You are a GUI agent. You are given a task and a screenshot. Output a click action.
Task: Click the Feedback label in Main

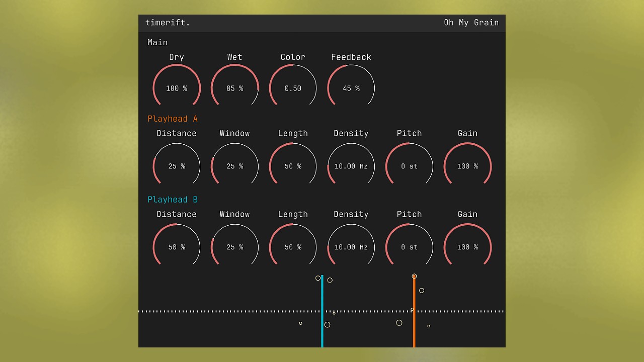(x=351, y=57)
